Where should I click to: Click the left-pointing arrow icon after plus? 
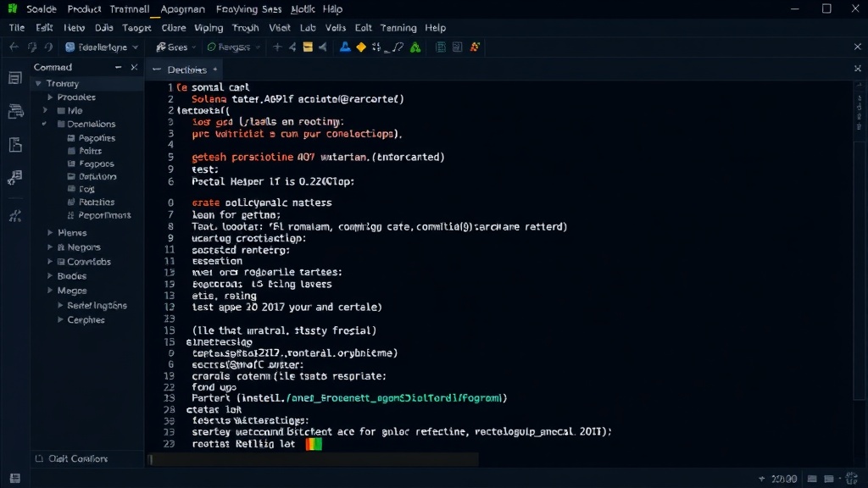click(x=292, y=47)
